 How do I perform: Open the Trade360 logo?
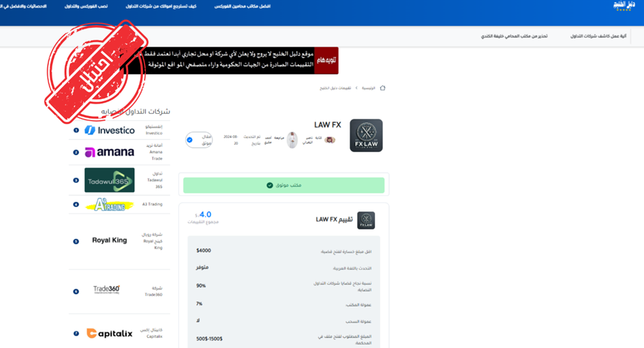click(106, 289)
